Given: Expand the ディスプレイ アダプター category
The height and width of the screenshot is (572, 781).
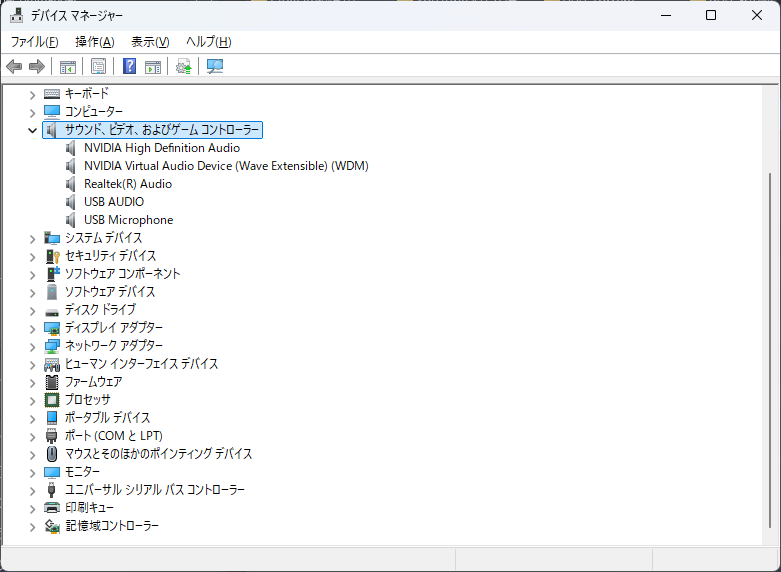Looking at the screenshot, I should tap(33, 328).
